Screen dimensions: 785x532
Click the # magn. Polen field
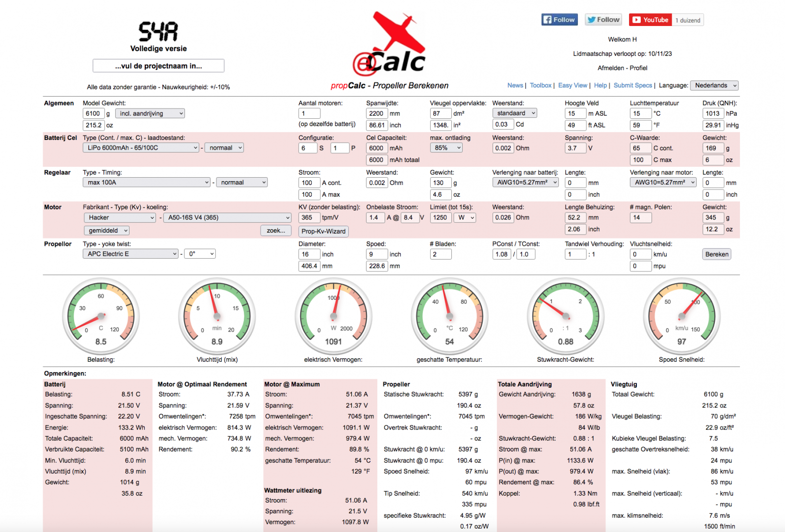point(641,217)
